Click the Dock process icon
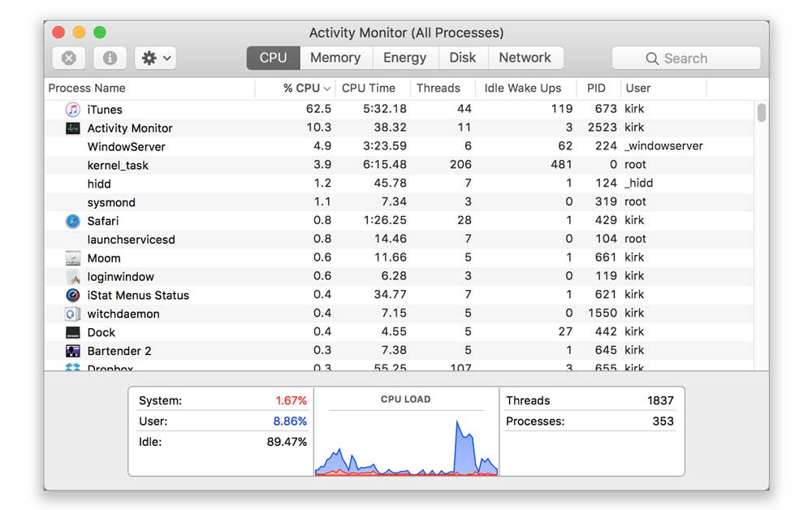This screenshot has width=812, height=510. (72, 332)
